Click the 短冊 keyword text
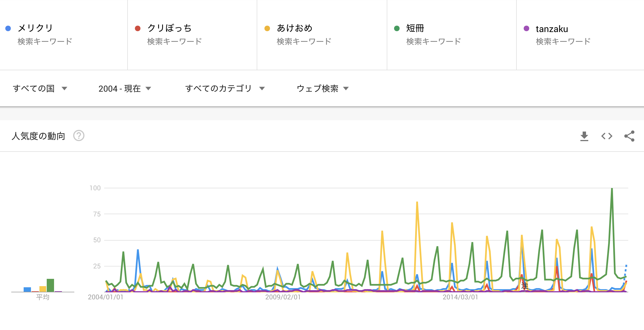Screen dimensions: 644x330 (x=415, y=28)
